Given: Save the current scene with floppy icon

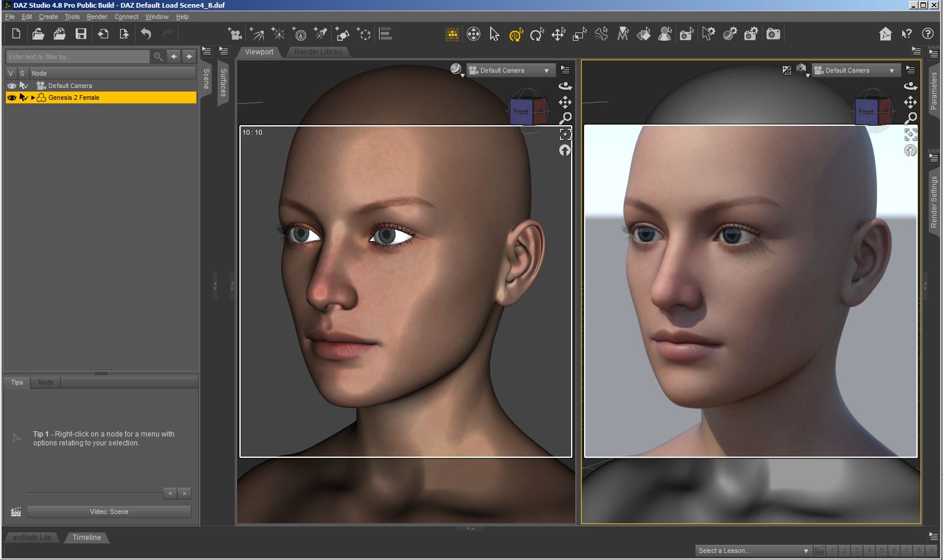Looking at the screenshot, I should 81,34.
